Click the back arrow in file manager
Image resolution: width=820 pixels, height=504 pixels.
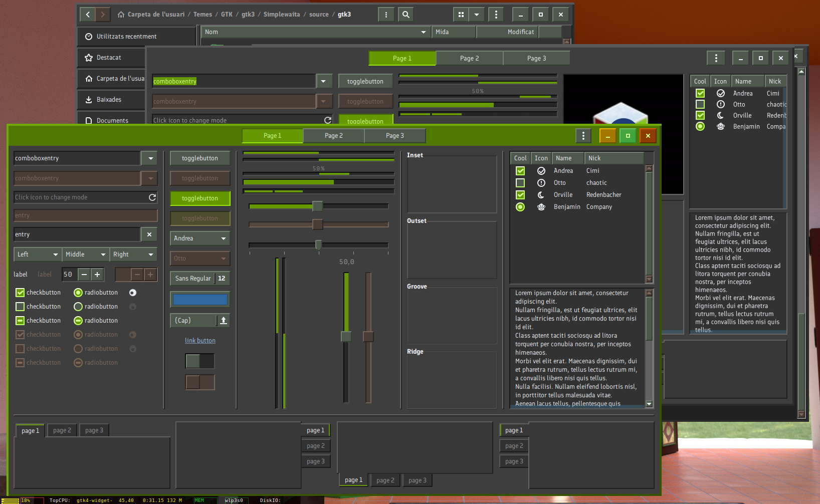(88, 15)
